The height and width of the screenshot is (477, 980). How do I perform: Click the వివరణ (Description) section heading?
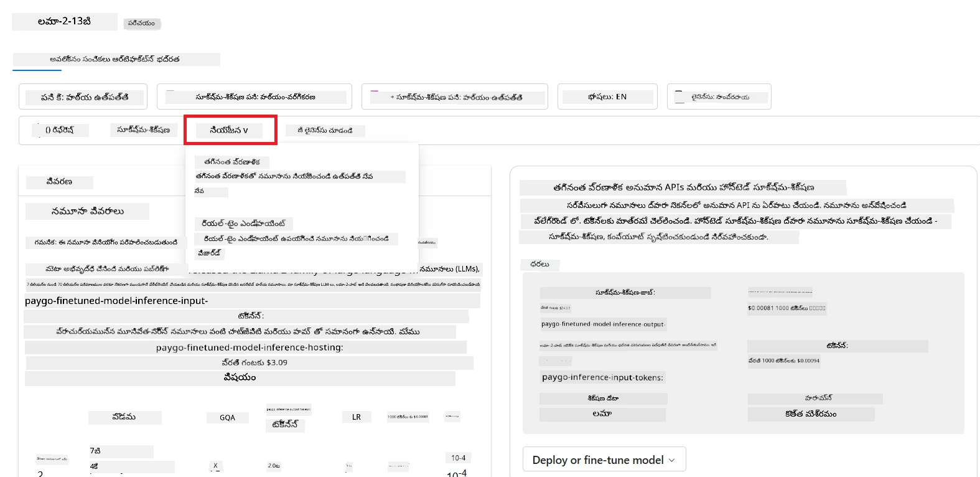coord(59,182)
